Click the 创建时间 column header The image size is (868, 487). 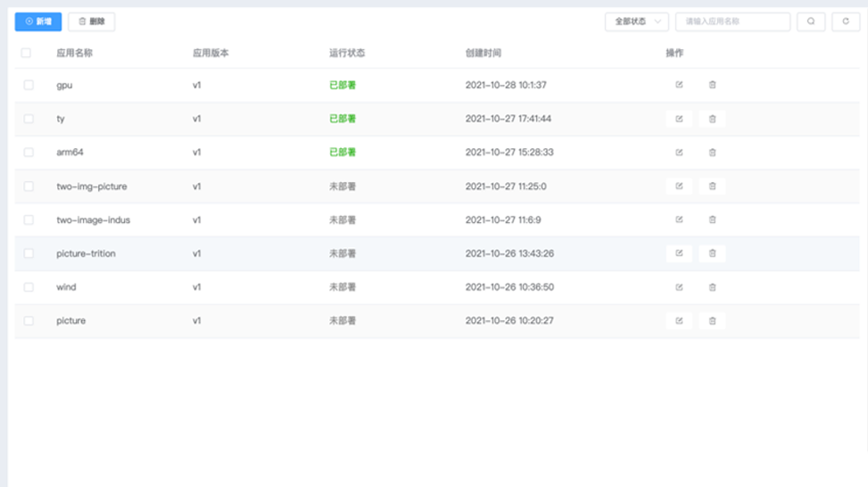point(484,53)
